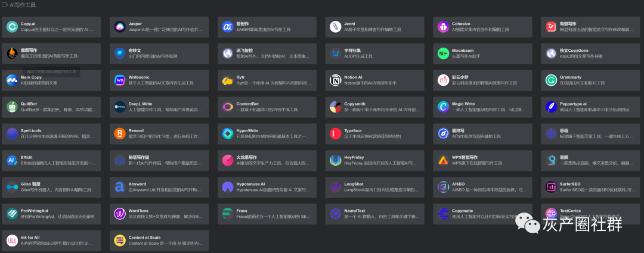The image size is (644, 253).
Task: Click the 字符狂飙 icon
Action: coord(336,54)
